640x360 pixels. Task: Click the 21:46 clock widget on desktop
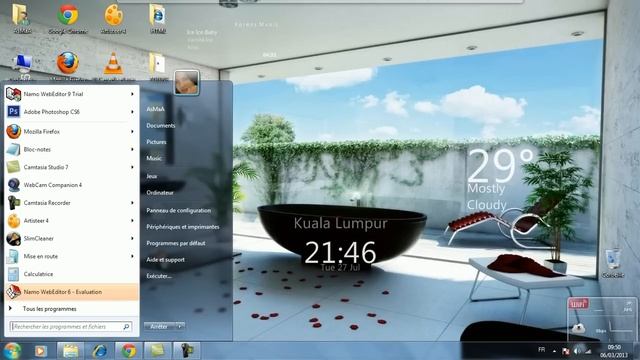pyautogui.click(x=340, y=252)
